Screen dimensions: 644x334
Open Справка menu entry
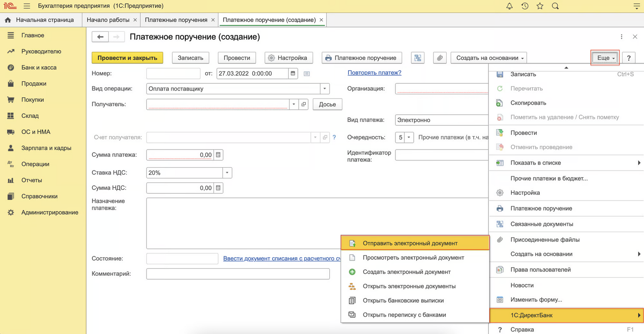[x=566, y=329]
